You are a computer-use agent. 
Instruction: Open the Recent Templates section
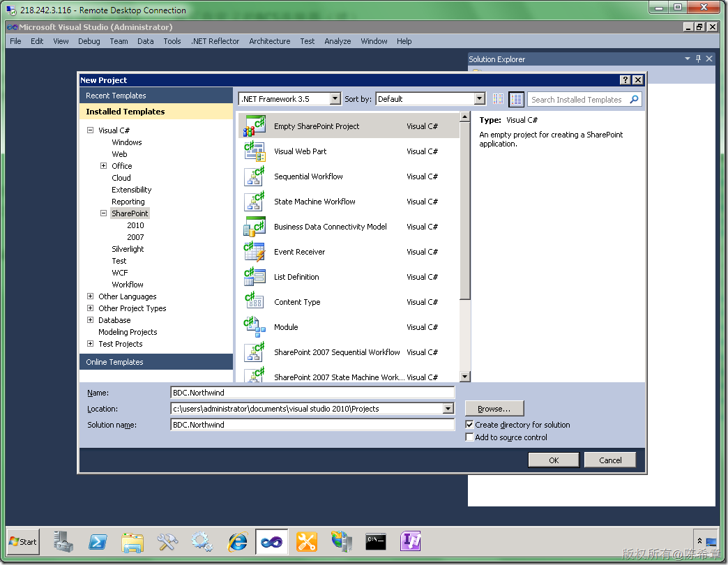(x=156, y=95)
